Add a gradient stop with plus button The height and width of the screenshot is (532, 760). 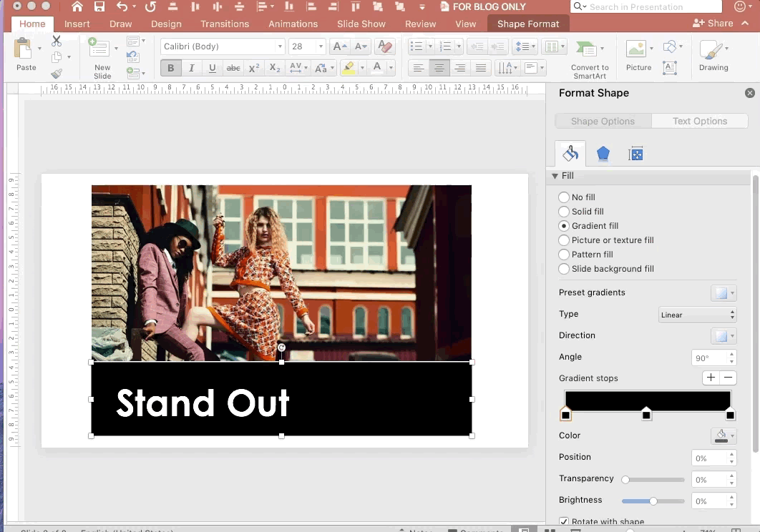coord(711,378)
